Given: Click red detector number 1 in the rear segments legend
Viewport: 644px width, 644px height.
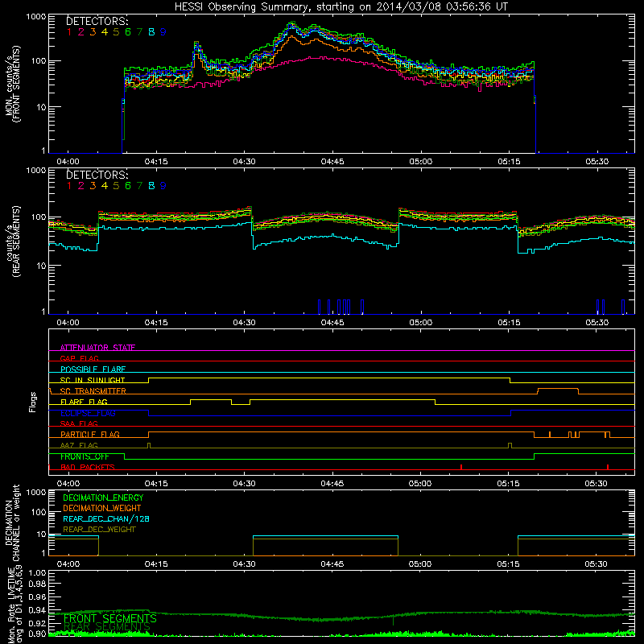Looking at the screenshot, I should [69, 186].
